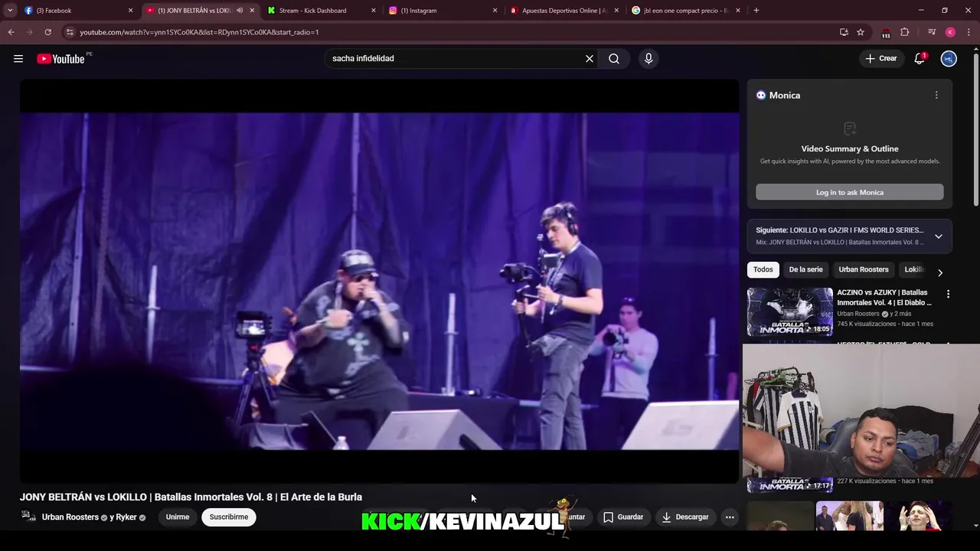This screenshot has width=980, height=551.
Task: Open Monica panel three-dot options
Action: tap(936, 95)
